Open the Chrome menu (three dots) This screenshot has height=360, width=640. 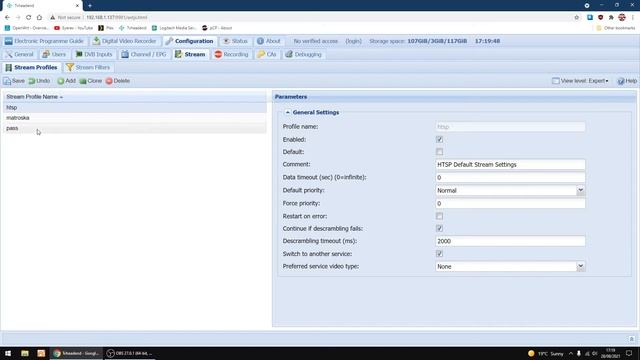[633, 18]
